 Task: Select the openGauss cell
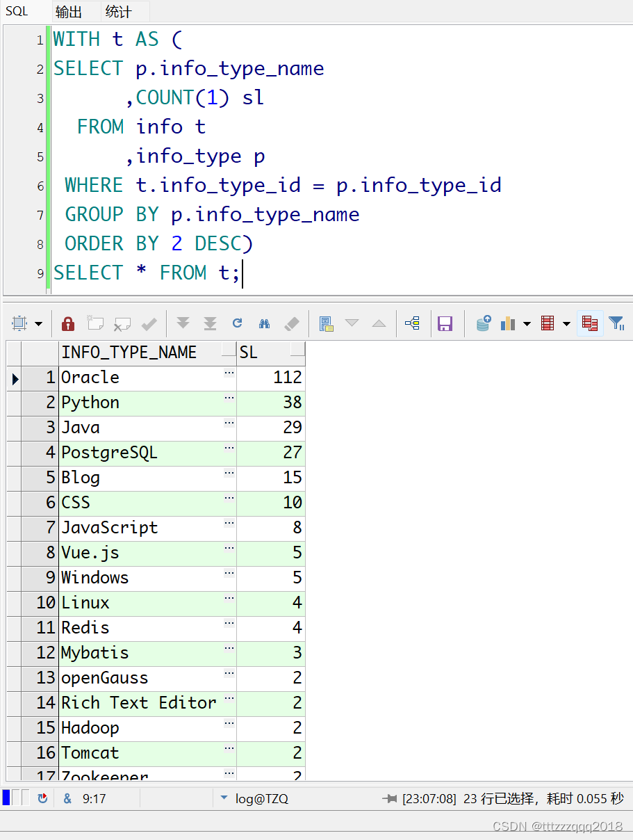(x=147, y=678)
